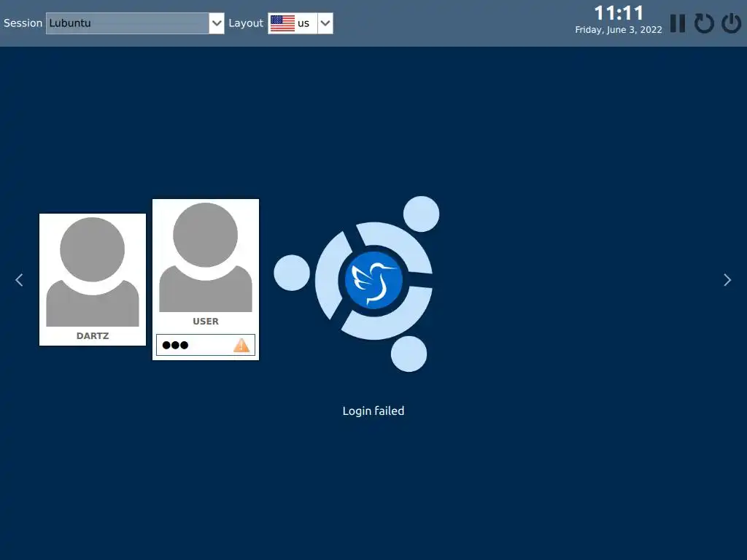The height and width of the screenshot is (560, 747).
Task: Click the reboot icon
Action: point(704,23)
